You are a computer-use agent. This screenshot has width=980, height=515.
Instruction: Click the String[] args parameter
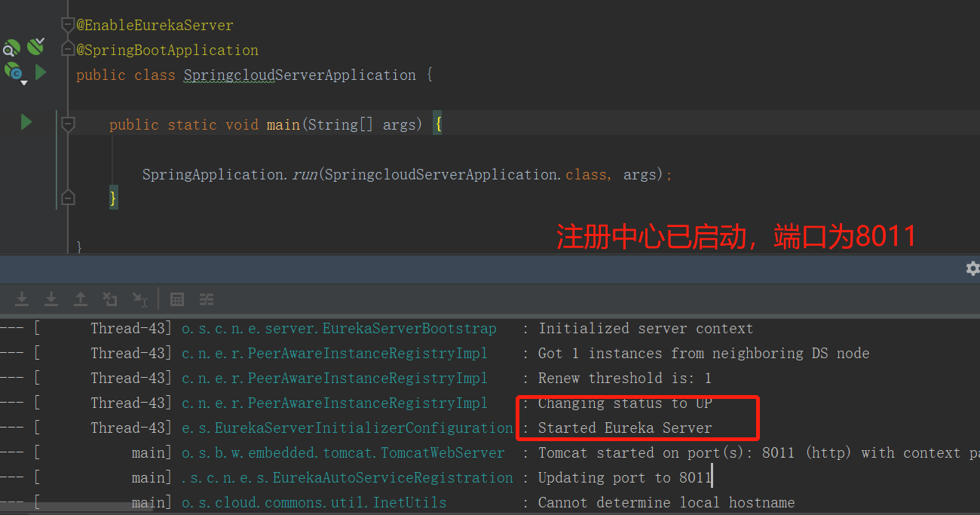(x=362, y=124)
